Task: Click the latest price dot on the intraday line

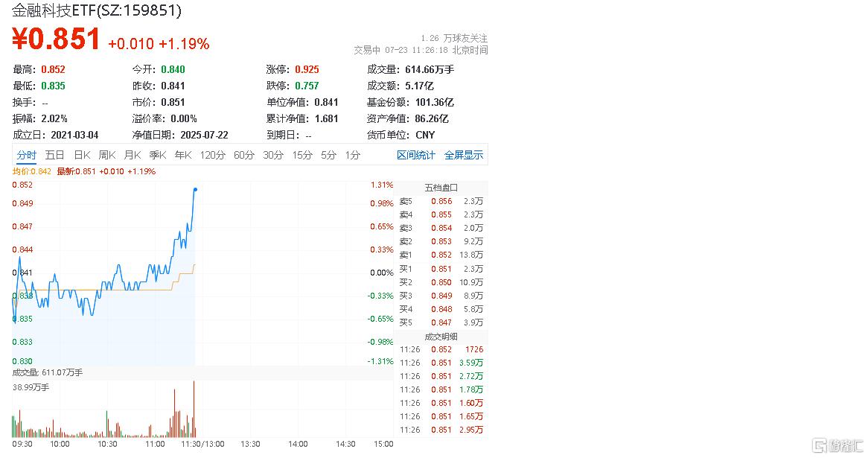Action: pyautogui.click(x=195, y=190)
